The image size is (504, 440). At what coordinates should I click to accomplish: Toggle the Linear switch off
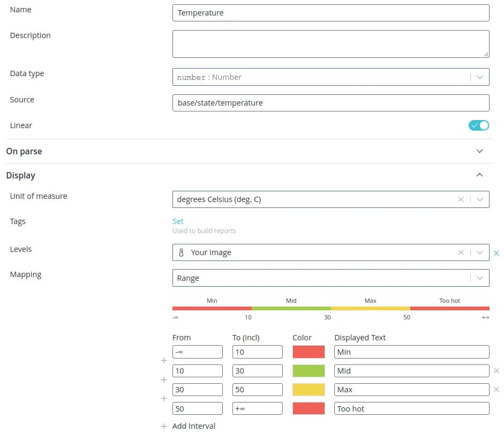tap(479, 125)
